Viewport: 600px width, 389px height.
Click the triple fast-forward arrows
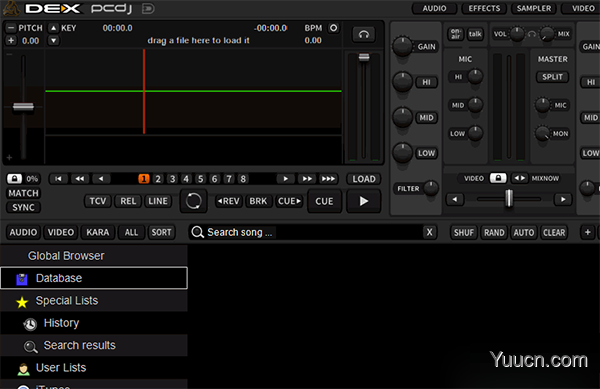tap(328, 179)
